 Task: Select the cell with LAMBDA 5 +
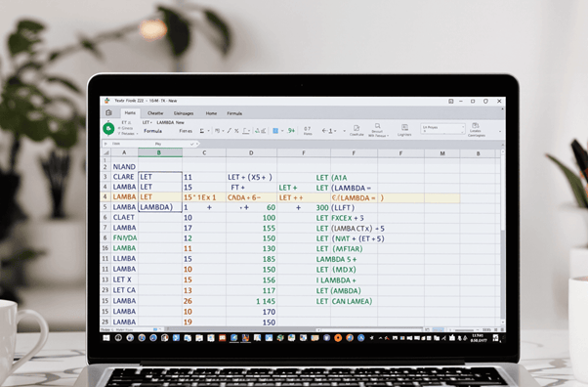(336, 259)
